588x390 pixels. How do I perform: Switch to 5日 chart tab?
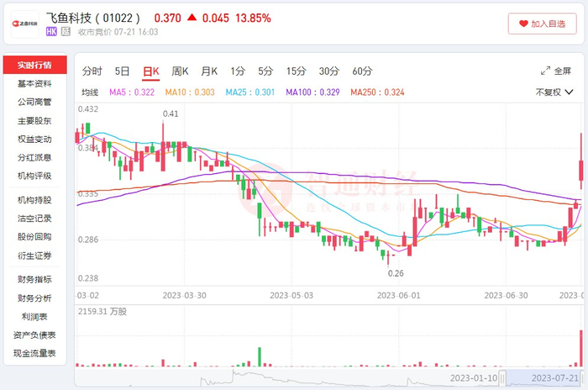tap(123, 71)
